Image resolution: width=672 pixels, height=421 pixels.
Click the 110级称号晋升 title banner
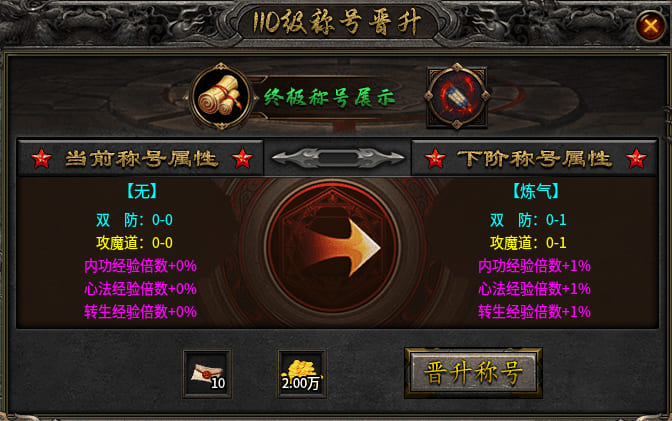(x=337, y=22)
